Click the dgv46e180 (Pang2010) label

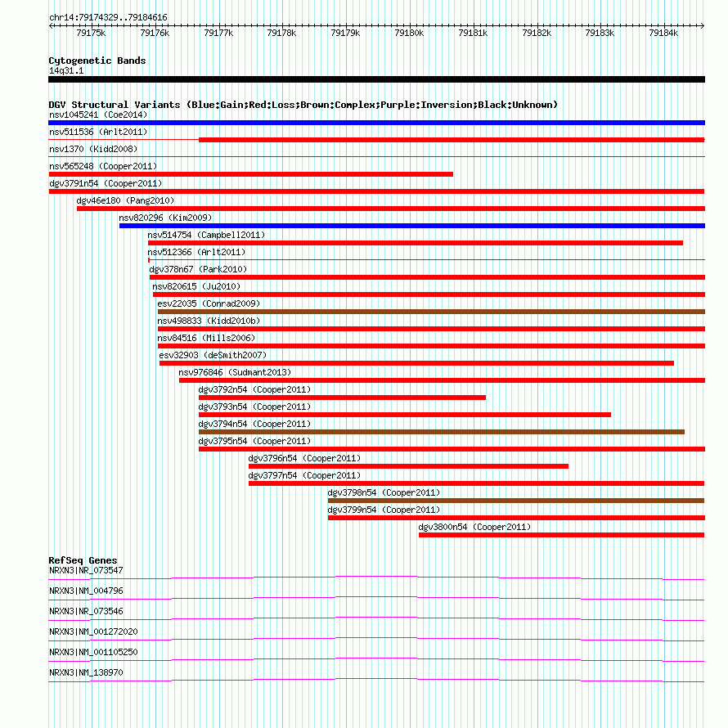pos(125,200)
